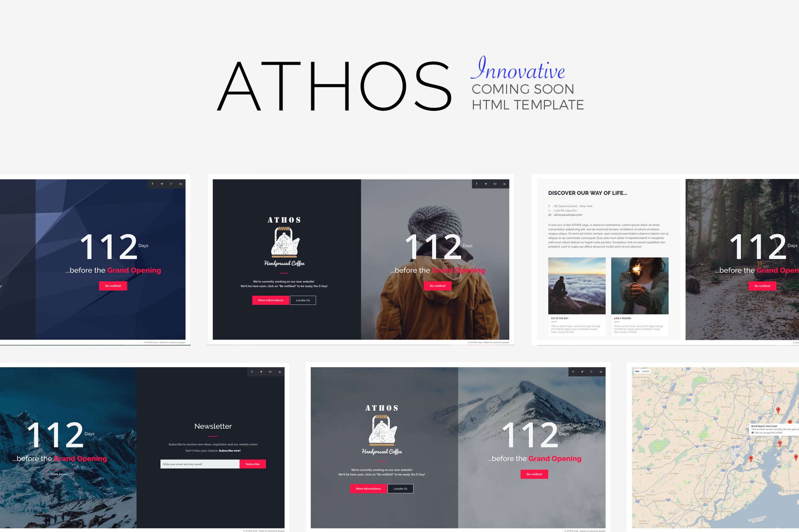
Task: Focus the newsletter email input field
Action: click(200, 464)
